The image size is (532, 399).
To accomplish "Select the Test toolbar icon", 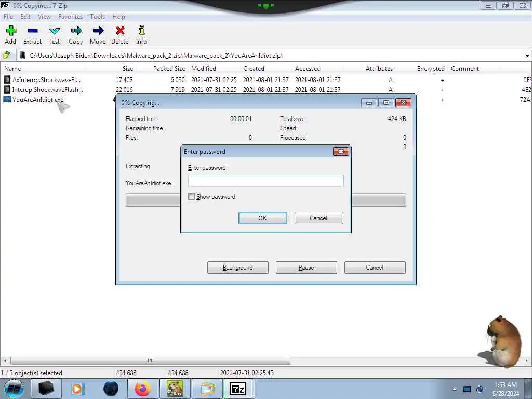I will coord(54,31).
